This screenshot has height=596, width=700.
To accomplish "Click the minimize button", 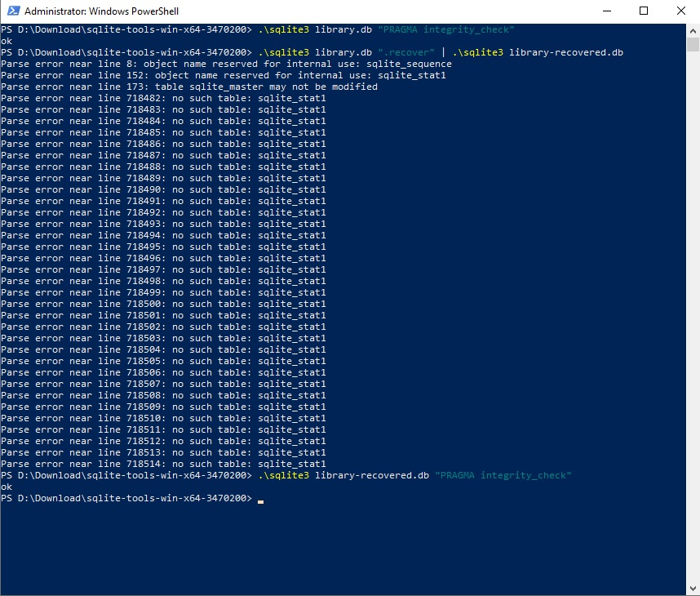I will tap(607, 11).
